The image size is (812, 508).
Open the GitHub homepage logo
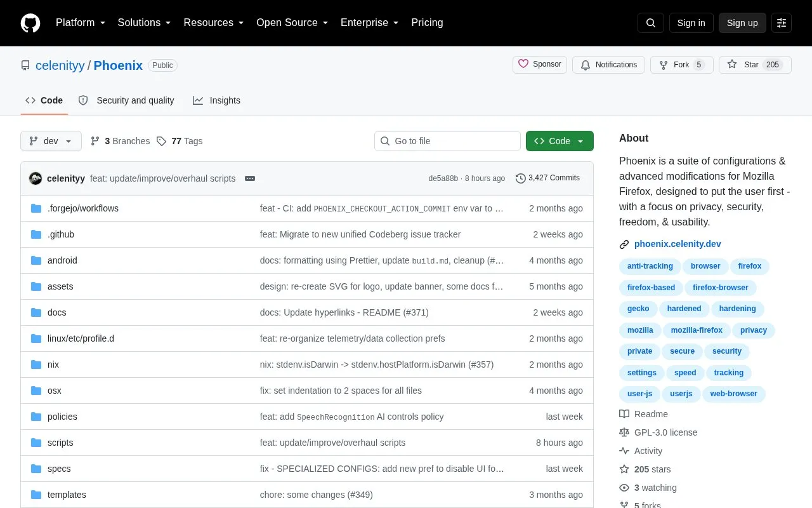30,23
